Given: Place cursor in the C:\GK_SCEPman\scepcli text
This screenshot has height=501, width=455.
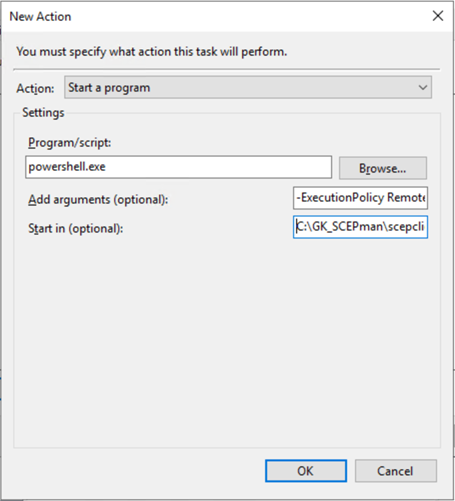Looking at the screenshot, I should [x=360, y=227].
